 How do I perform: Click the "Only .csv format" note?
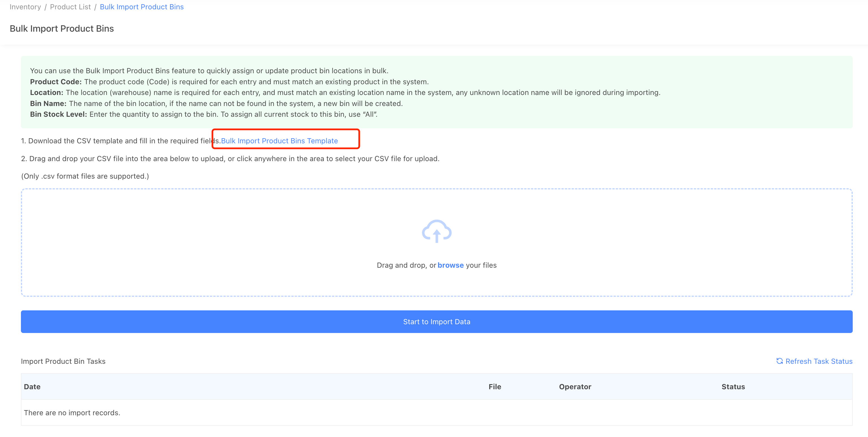pos(85,176)
